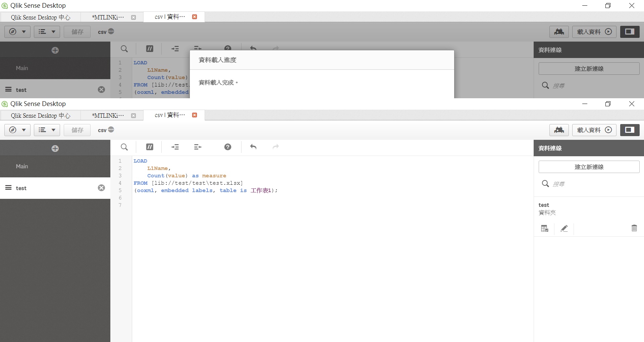The width and height of the screenshot is (644, 342).
Task: Open the navigation compass dropdown in bright window
Action: pyautogui.click(x=17, y=130)
